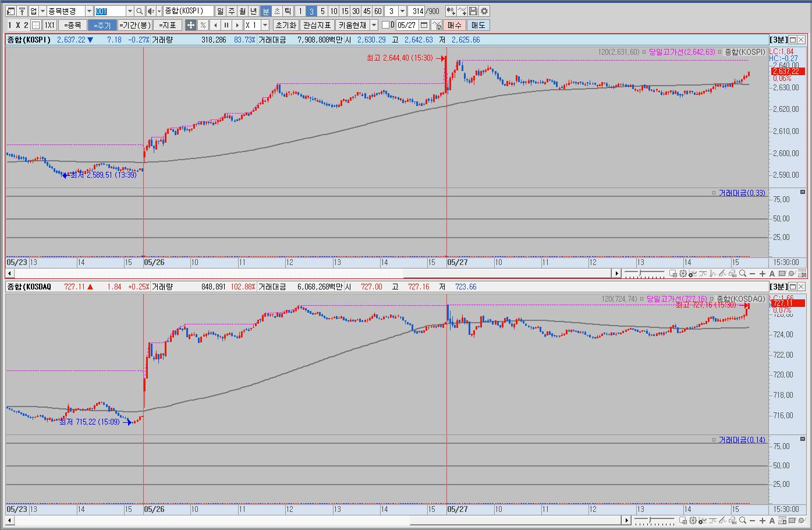Select the 초 (second) period tab
The height and width of the screenshot is (530, 812).
click(277, 11)
